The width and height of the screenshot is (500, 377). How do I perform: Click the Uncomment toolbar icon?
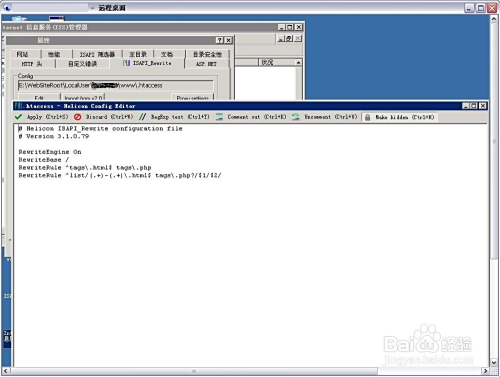tap(296, 117)
